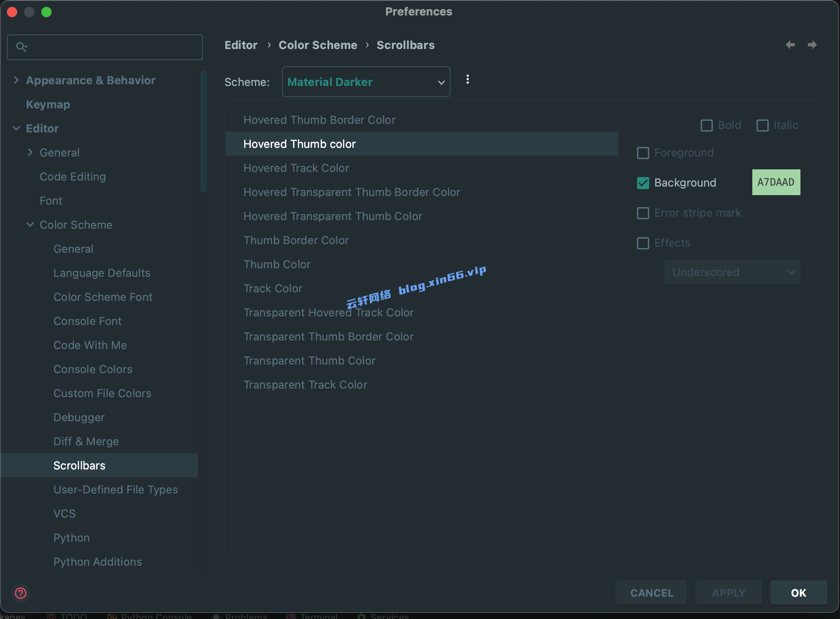Select Track Color entry

click(422, 288)
